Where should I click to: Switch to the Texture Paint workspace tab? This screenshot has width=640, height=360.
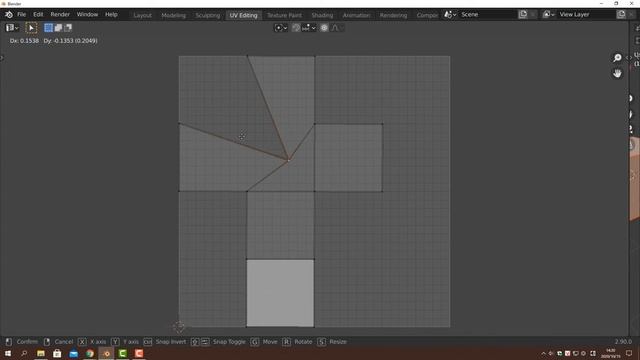(284, 15)
